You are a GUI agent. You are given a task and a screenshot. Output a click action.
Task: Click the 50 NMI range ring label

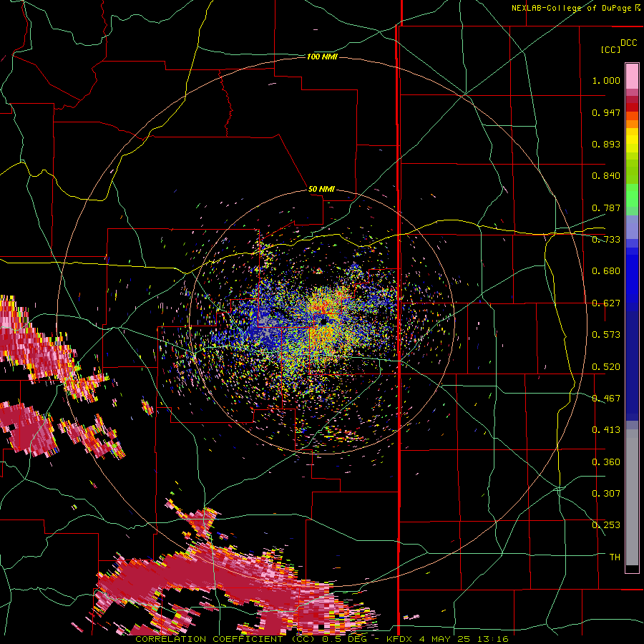point(321,189)
